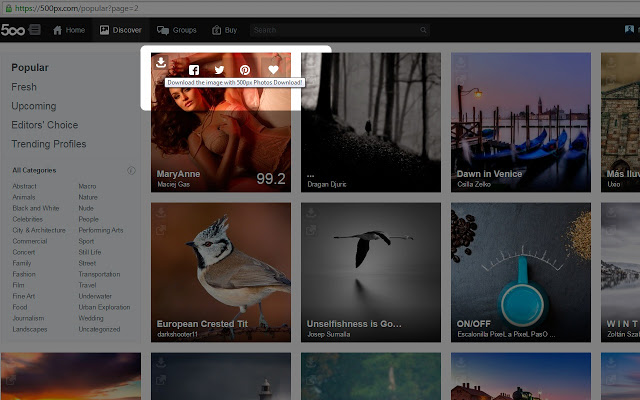The image size is (640, 400).
Task: Click the open-external icon on European Crested Tit photo
Action: [161, 230]
